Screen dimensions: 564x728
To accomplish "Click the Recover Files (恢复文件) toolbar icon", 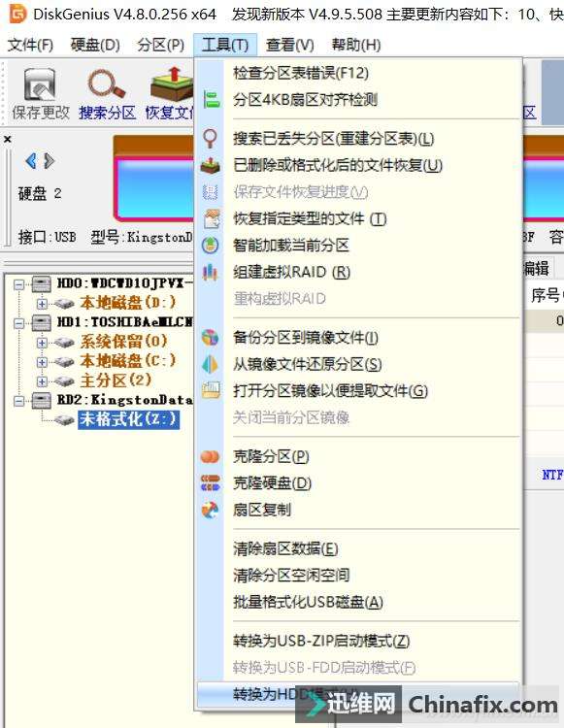I will 172,84.
